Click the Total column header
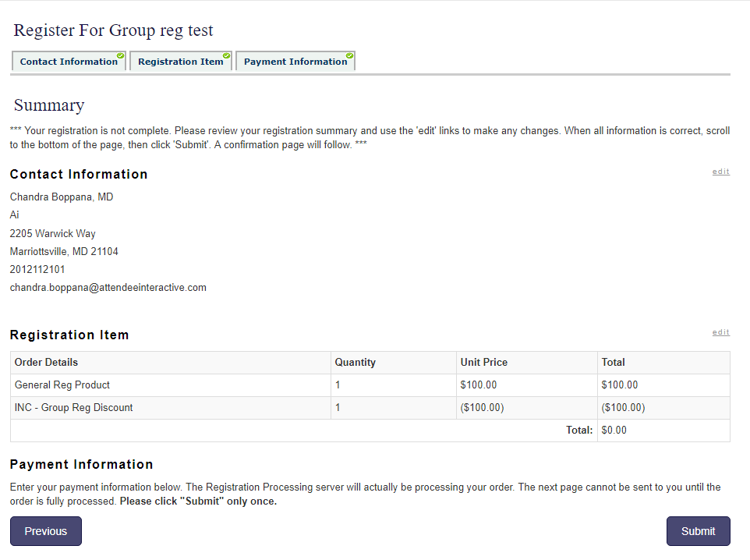750x560 pixels. click(613, 363)
